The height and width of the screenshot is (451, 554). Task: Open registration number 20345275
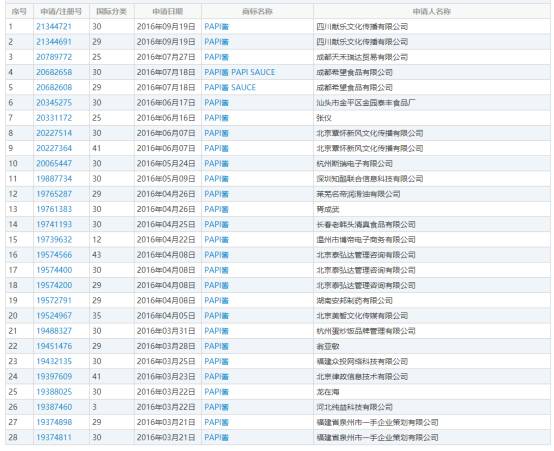click(x=54, y=102)
